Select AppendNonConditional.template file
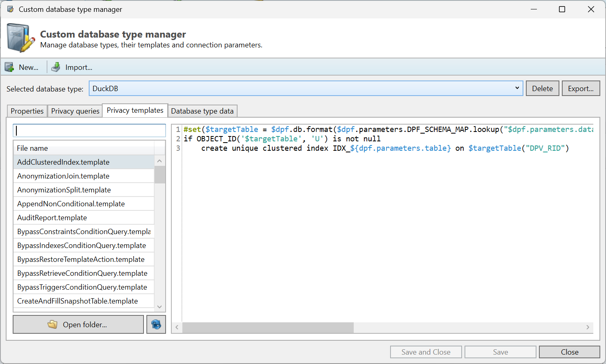 (84, 204)
